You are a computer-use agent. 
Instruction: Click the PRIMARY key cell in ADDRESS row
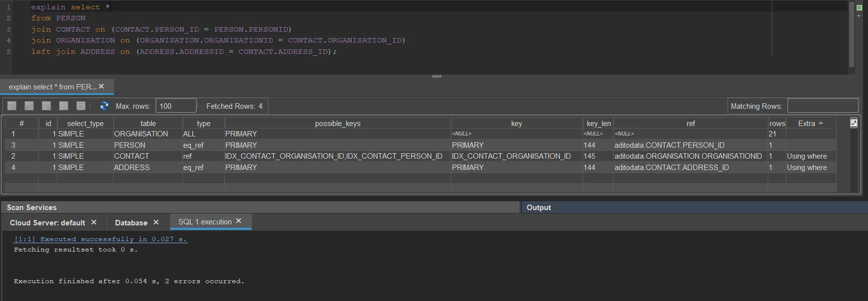(x=516, y=168)
